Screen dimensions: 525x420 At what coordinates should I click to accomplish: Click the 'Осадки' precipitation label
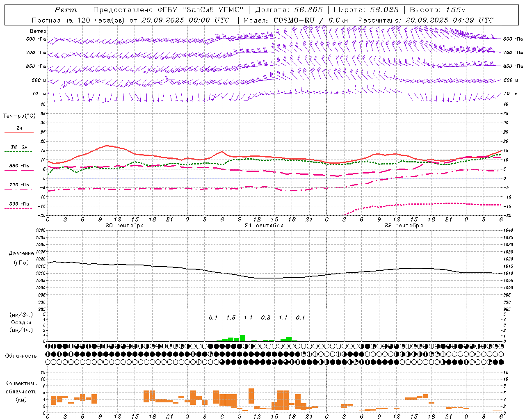coord(21,322)
